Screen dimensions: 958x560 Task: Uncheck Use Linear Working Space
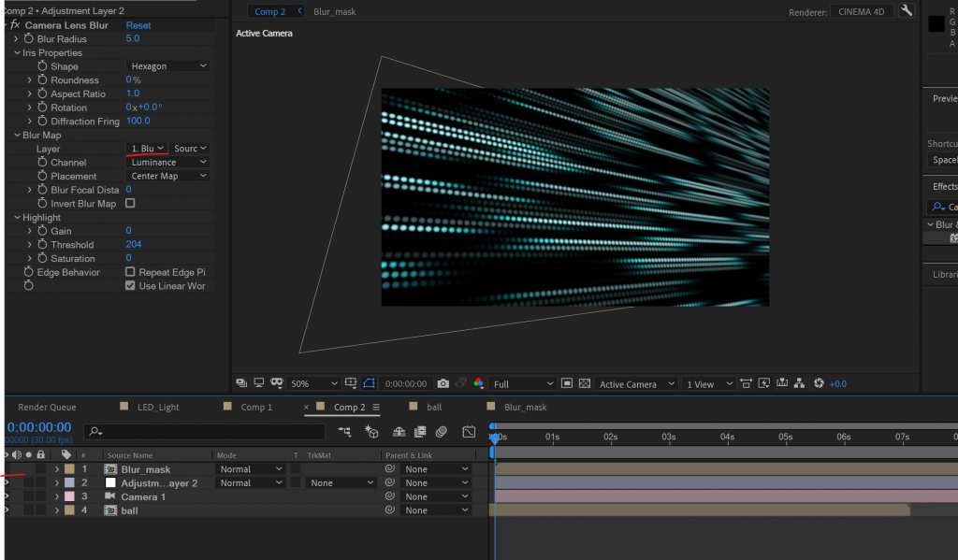pos(130,286)
